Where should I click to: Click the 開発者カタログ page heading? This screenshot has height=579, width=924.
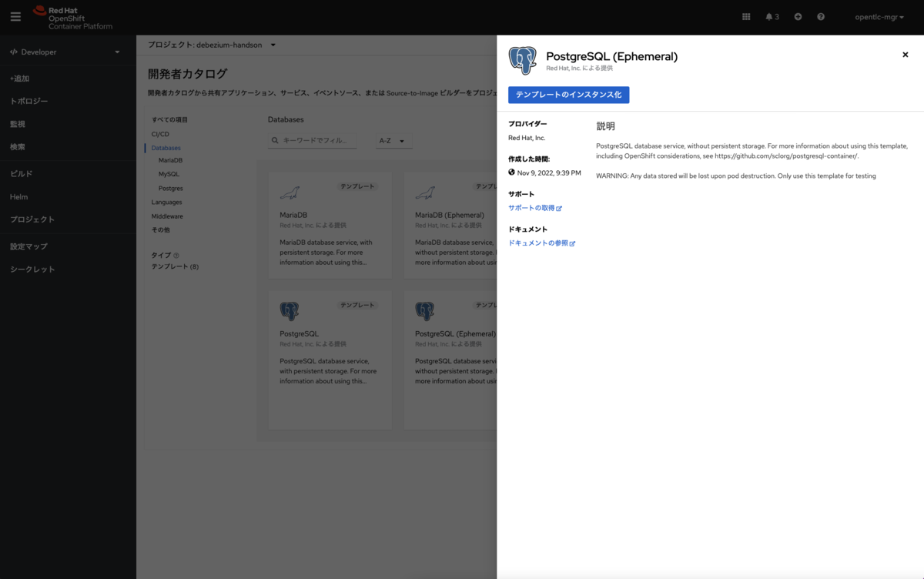pos(188,74)
